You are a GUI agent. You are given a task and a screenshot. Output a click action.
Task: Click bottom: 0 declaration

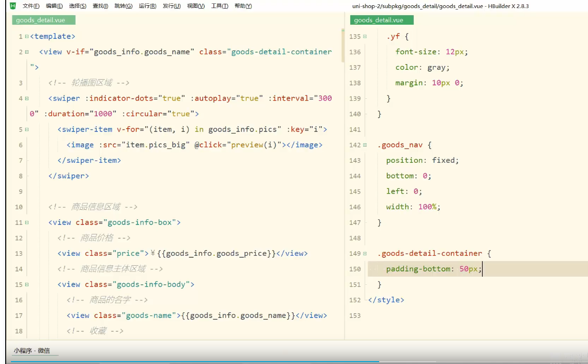(409, 176)
